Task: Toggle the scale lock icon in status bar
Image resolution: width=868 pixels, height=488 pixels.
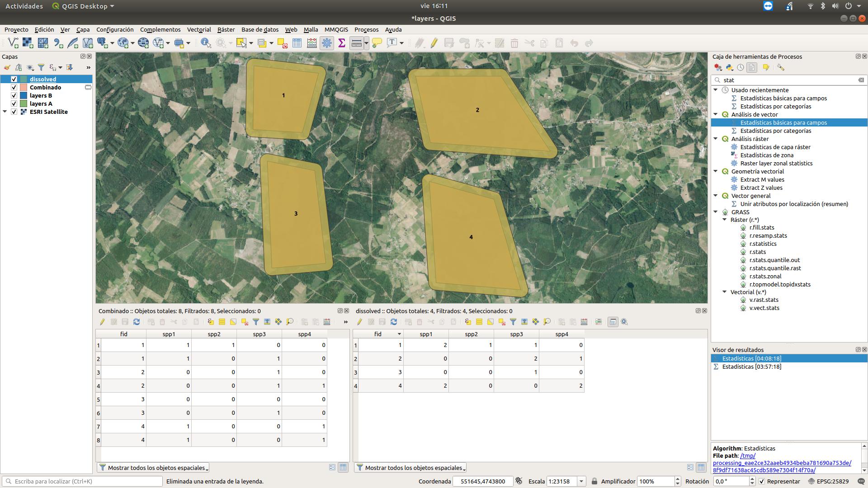Action: coord(594,481)
